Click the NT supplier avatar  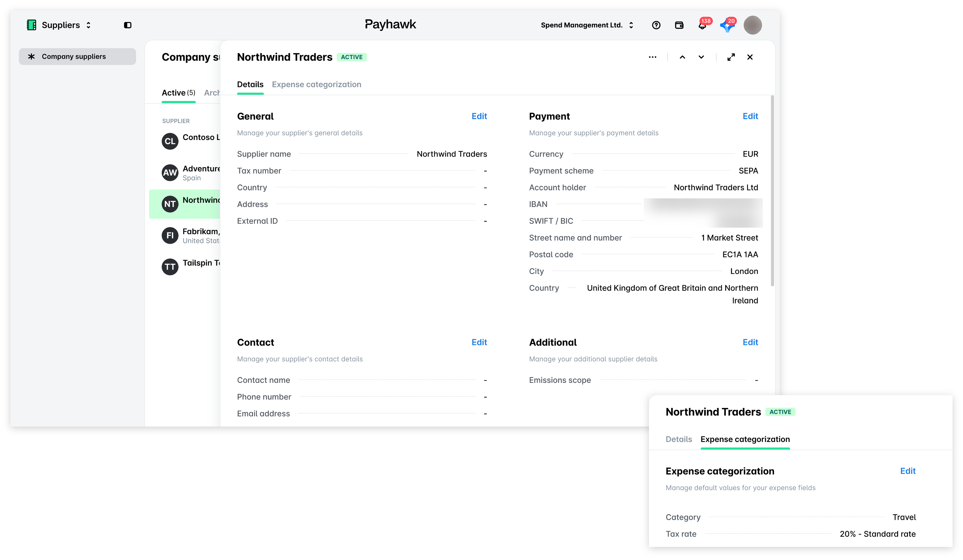click(x=170, y=204)
